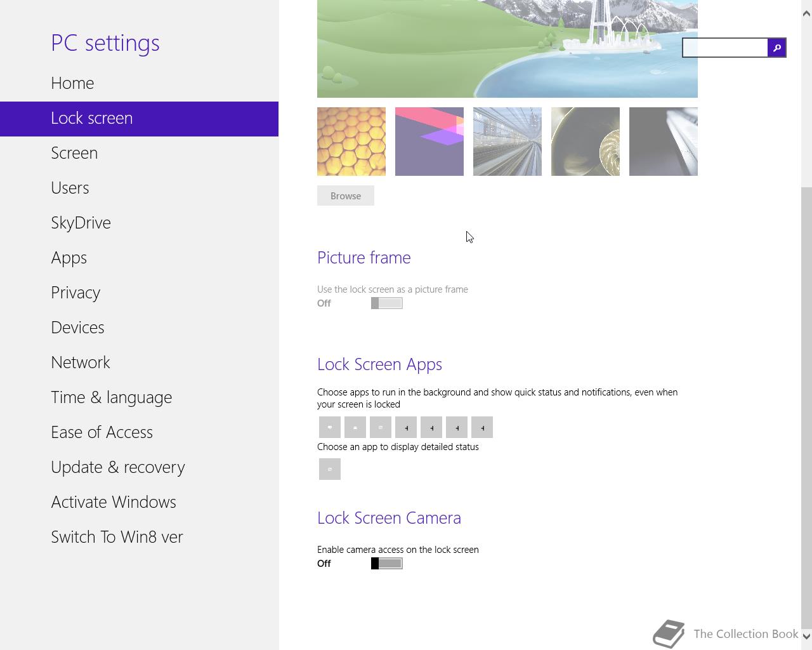812x650 pixels.
Task: Select Lock screen in the sidebar
Action: [139, 119]
